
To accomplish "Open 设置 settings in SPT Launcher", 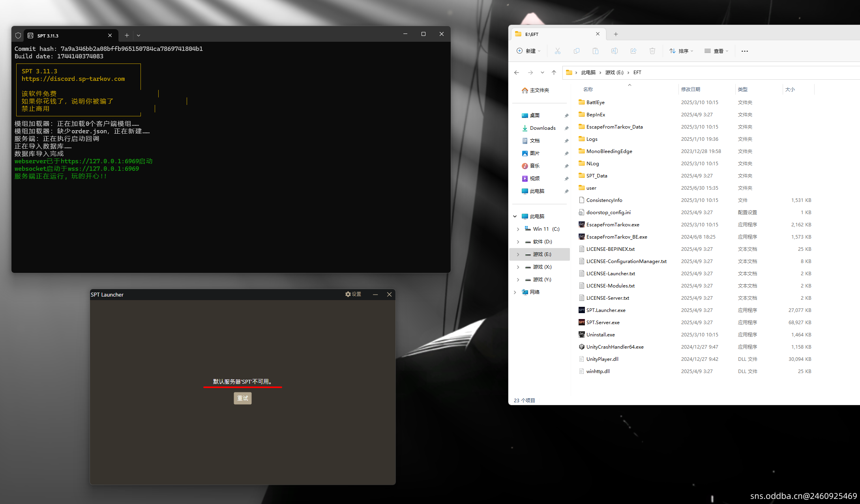I will (x=353, y=294).
